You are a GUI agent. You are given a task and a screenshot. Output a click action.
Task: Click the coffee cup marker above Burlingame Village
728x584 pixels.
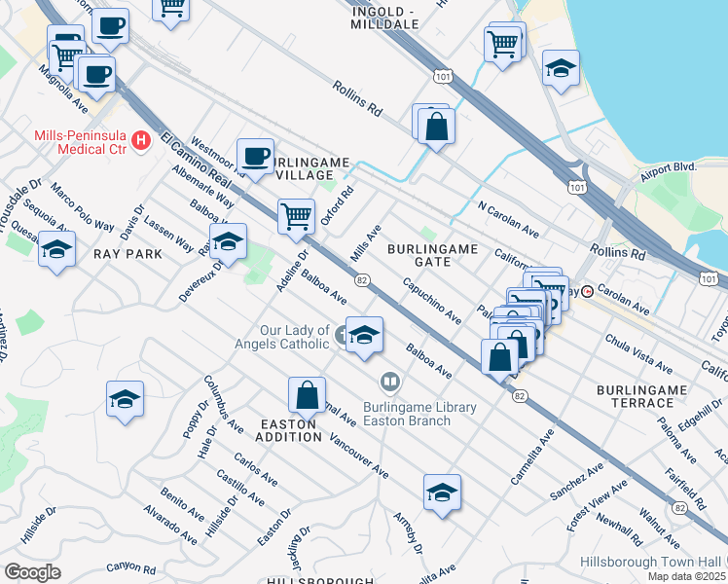[x=255, y=156]
